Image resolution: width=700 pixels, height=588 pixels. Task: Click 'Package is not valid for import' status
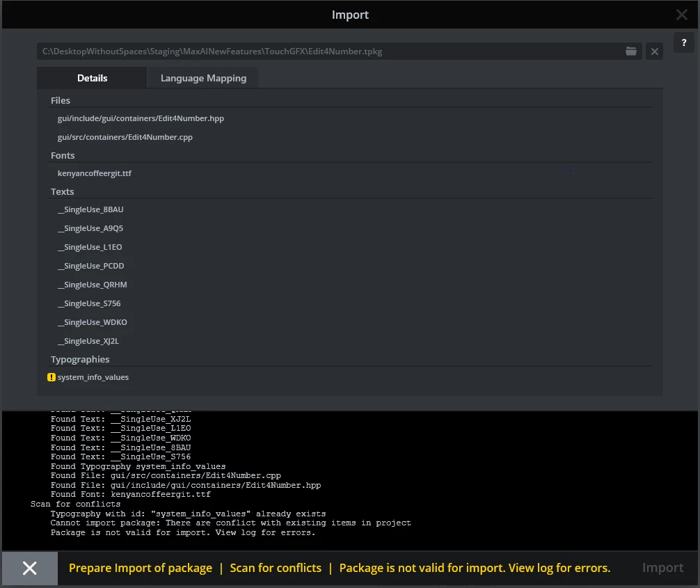coord(475,568)
